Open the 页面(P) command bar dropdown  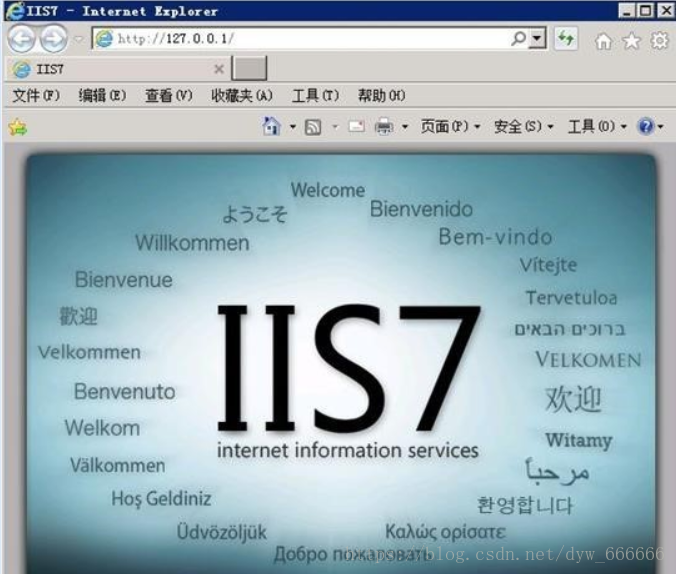(x=451, y=126)
